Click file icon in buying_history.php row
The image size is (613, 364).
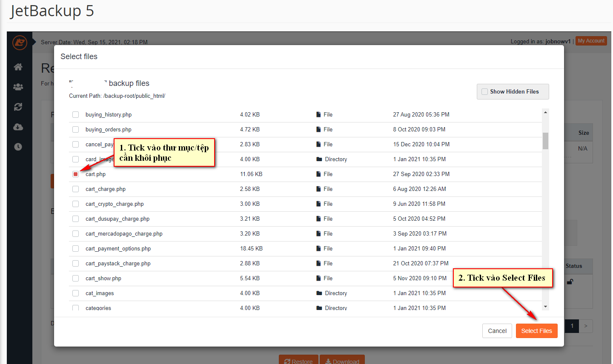click(318, 114)
